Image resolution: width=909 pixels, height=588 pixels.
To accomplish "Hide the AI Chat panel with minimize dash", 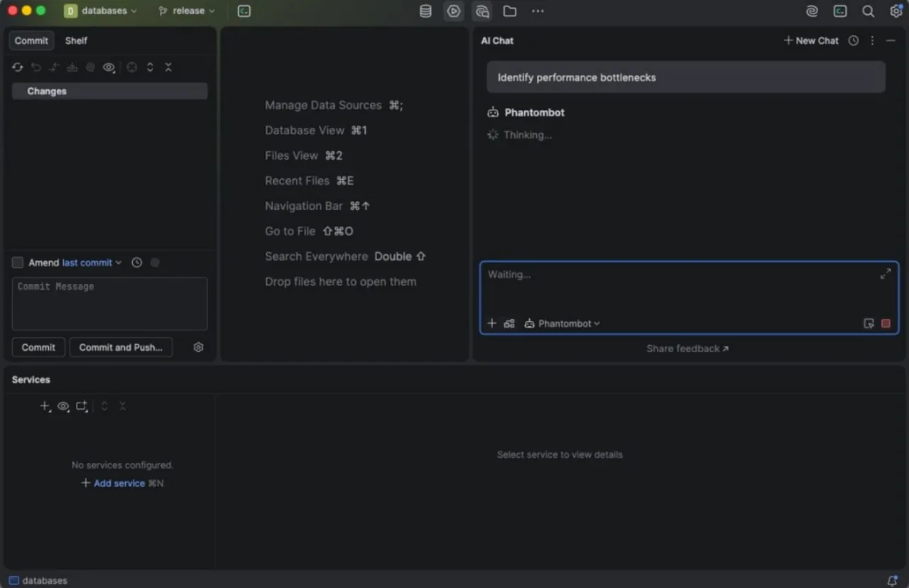I will [891, 40].
